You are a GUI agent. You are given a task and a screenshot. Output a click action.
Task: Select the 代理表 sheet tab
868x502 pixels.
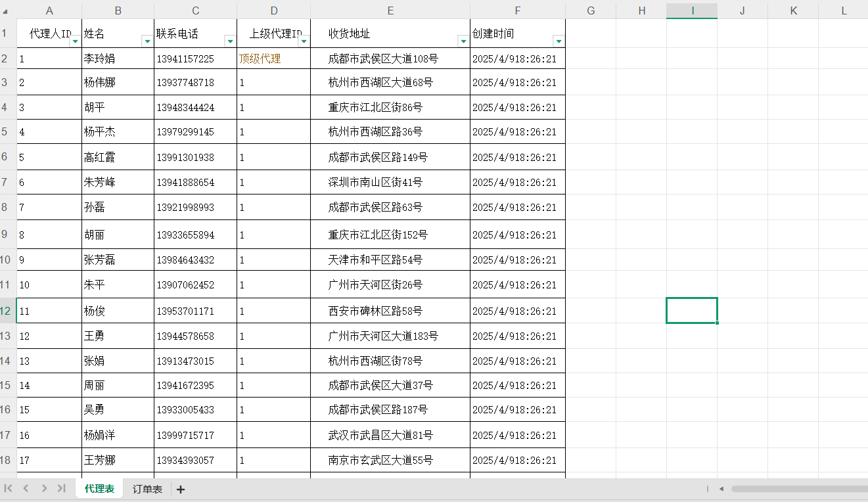pos(99,489)
